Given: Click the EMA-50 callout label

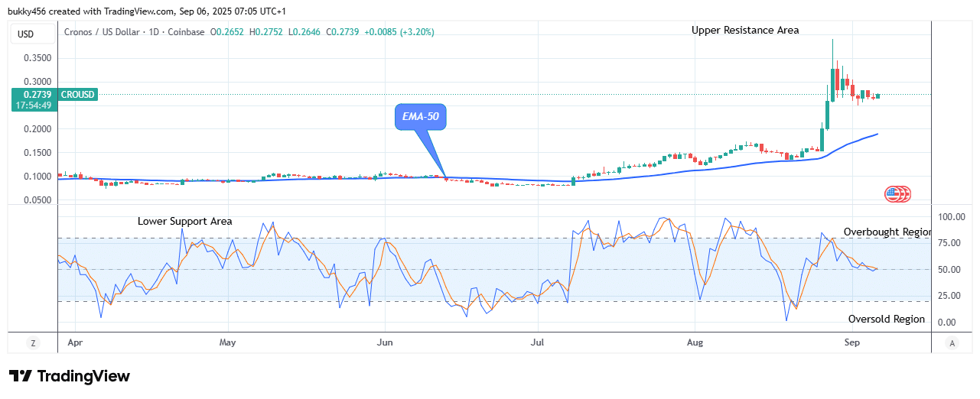Looking at the screenshot, I should pyautogui.click(x=421, y=118).
